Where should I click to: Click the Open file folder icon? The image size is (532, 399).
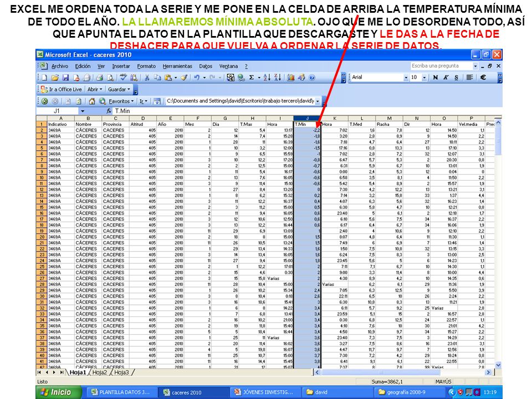click(x=55, y=78)
